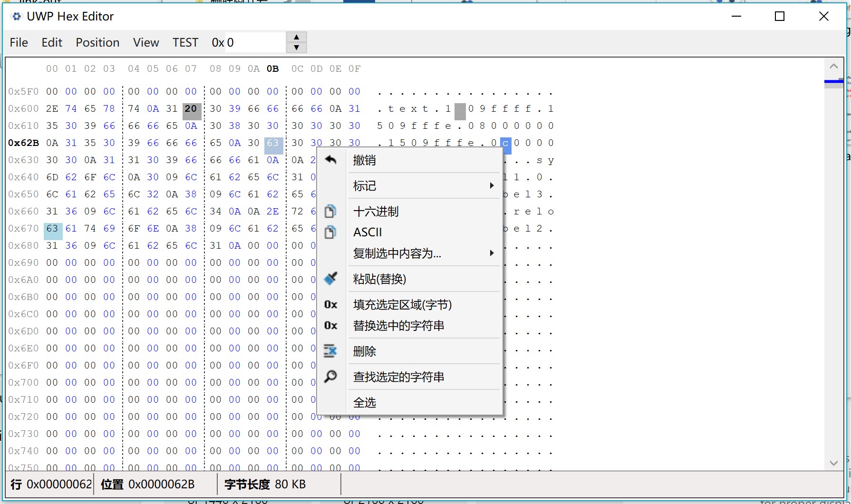Click the blue scrollbar position marker

point(833,81)
